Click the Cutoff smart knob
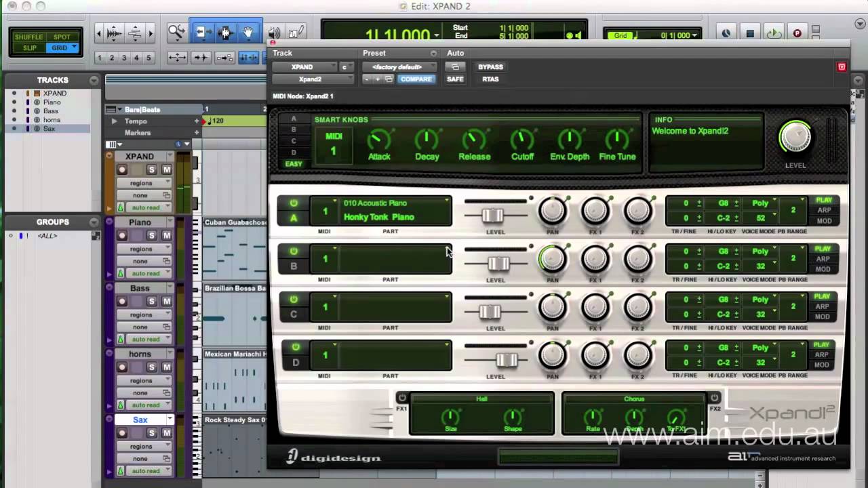The width and height of the screenshot is (868, 488). point(522,141)
